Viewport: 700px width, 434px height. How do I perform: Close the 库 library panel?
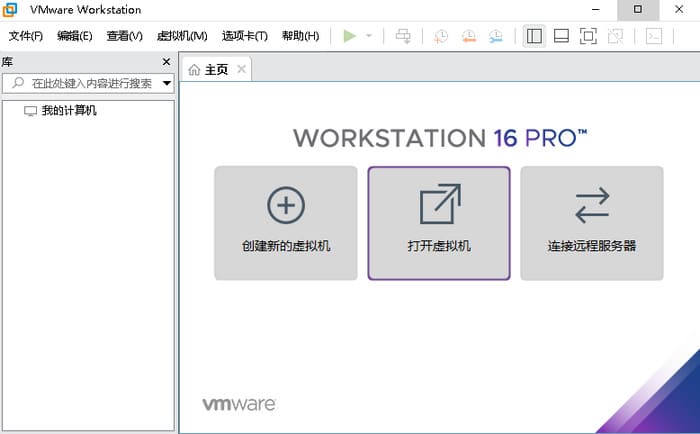point(167,62)
